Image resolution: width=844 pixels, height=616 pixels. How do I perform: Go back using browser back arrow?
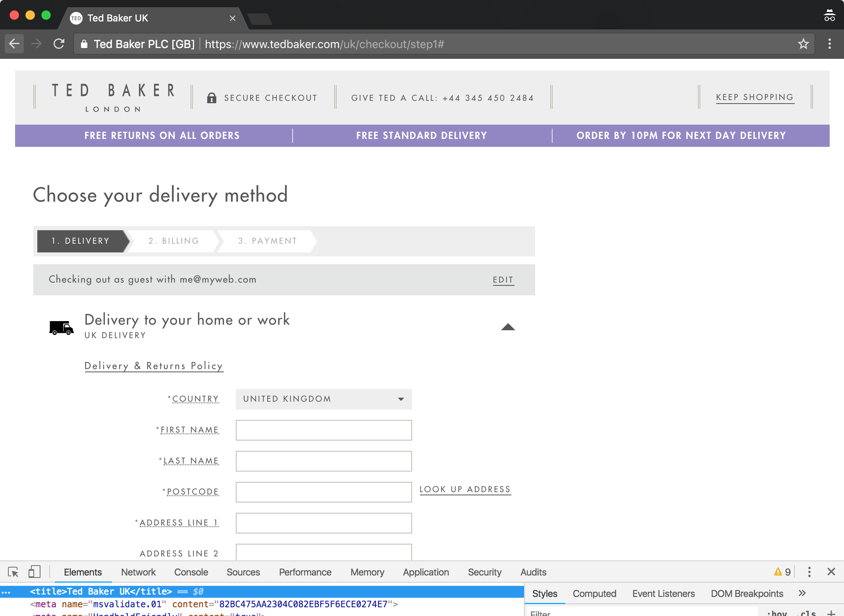pos(14,44)
